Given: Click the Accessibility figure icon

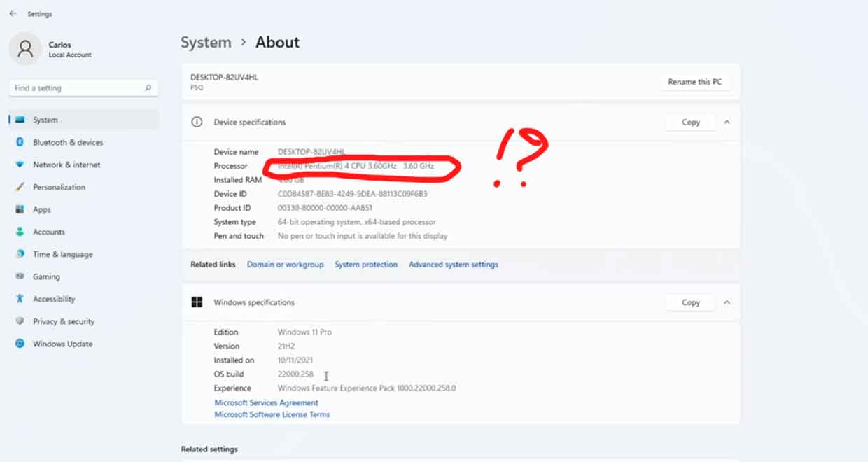Looking at the screenshot, I should 20,299.
